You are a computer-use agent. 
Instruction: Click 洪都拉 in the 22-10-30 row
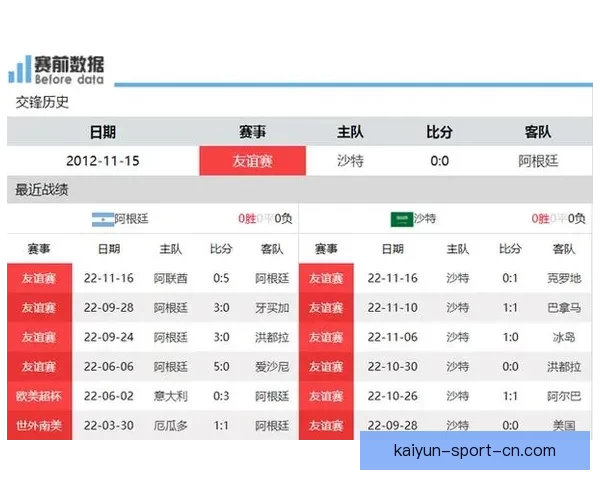[x=564, y=367]
